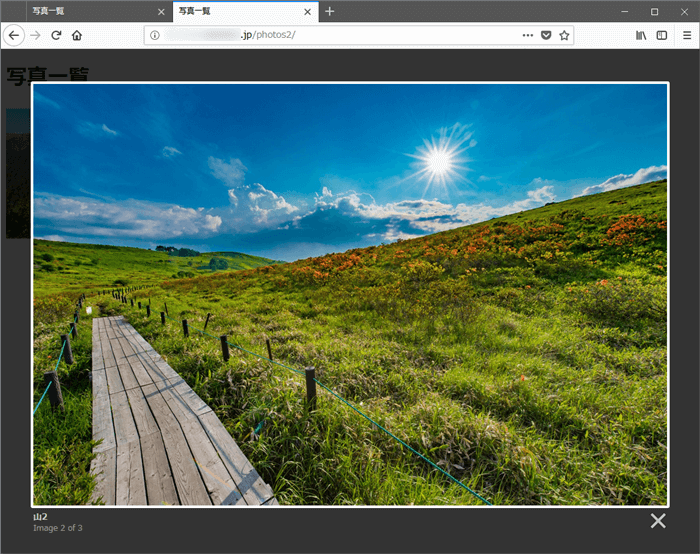Minimize the browser window
The width and height of the screenshot is (700, 554).
click(x=624, y=11)
